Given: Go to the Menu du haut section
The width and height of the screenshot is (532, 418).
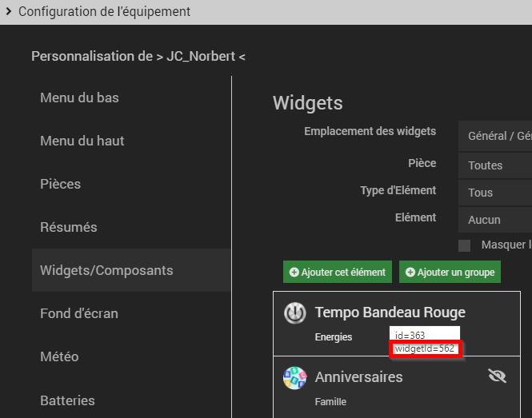Looking at the screenshot, I should (82, 141).
